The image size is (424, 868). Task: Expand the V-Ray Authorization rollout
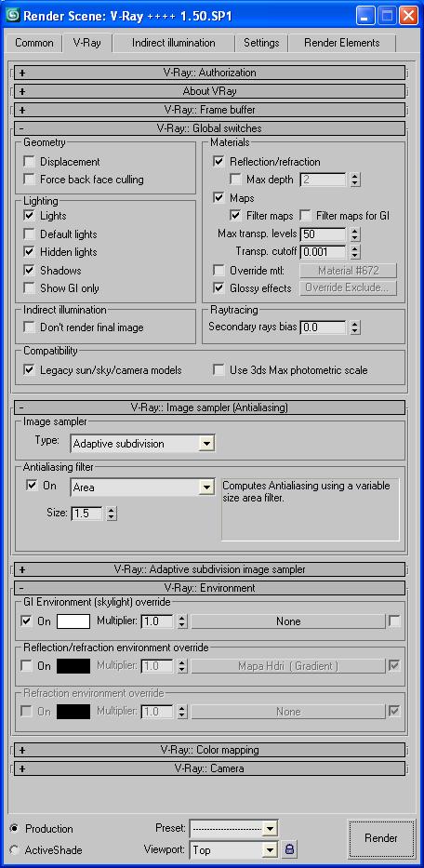[209, 73]
